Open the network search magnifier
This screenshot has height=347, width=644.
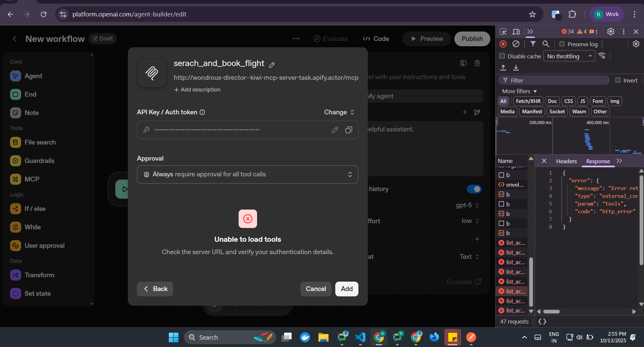click(546, 44)
